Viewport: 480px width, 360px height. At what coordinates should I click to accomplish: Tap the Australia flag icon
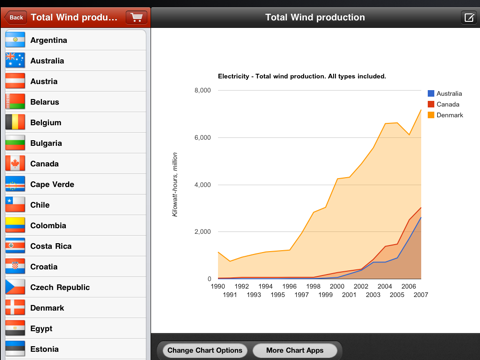[15, 61]
